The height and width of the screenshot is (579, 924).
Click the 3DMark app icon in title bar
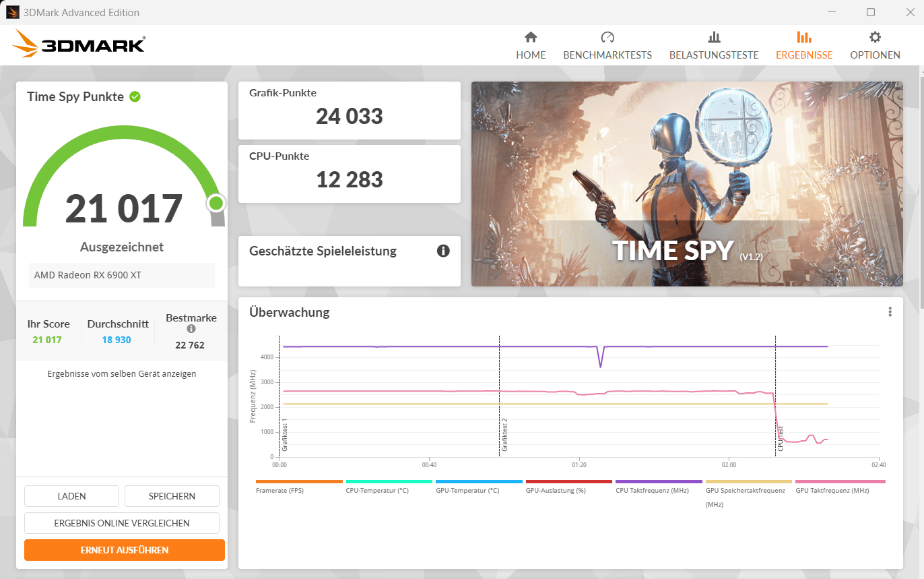(13, 12)
